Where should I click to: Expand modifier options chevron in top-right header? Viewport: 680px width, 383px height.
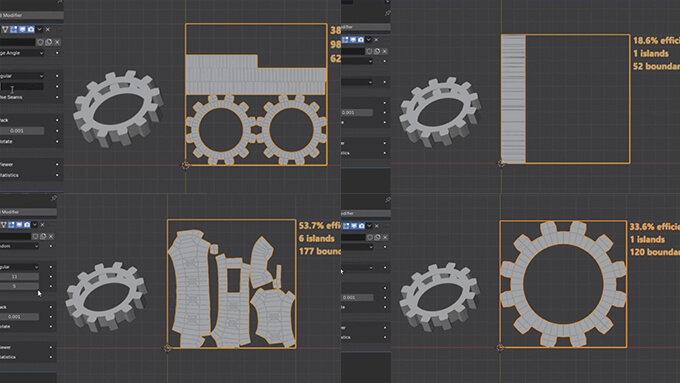[368, 39]
